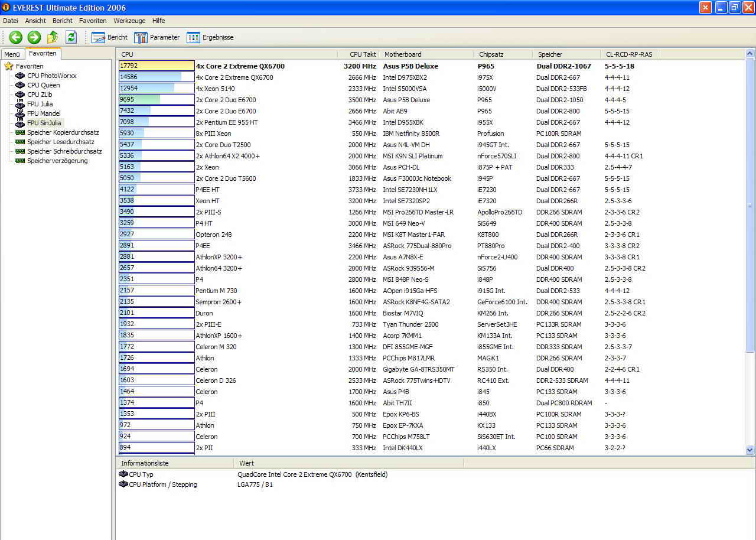Open the Werkzeuge menu
This screenshot has height=540, width=756.
(x=129, y=21)
